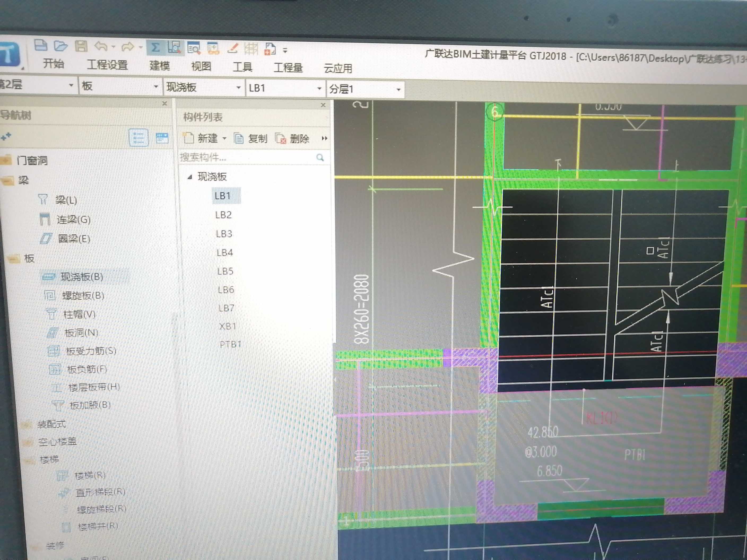Click the grid icon in quick toolbar

coord(251,49)
